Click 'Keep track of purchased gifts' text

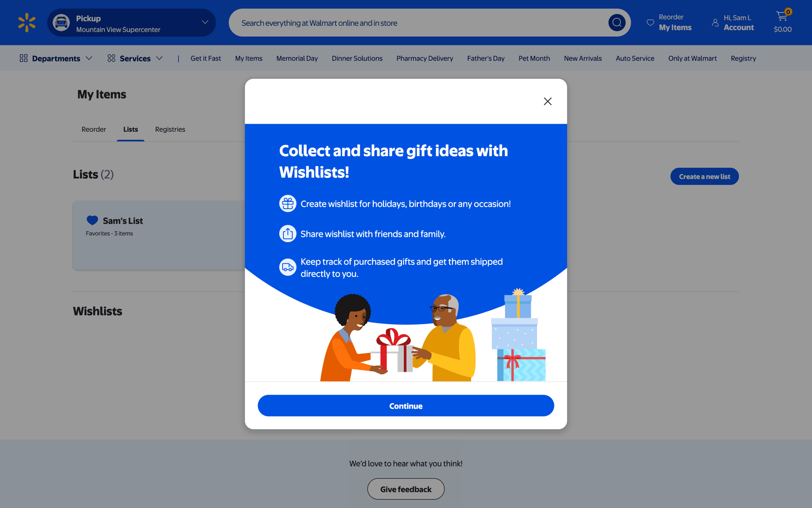402,268
